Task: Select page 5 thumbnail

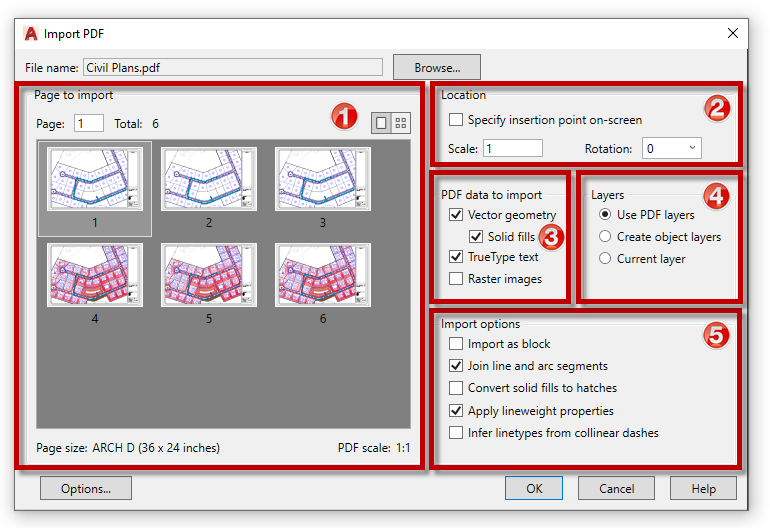Action: pyautogui.click(x=209, y=275)
